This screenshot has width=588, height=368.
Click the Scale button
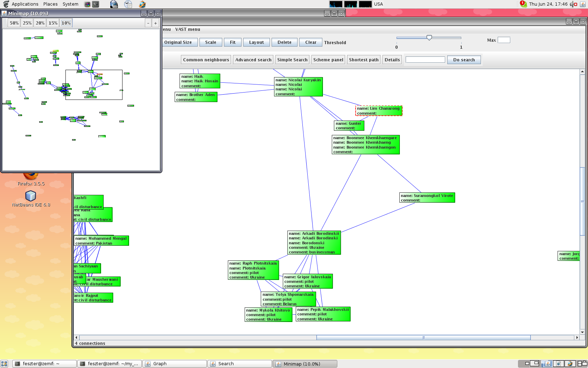pos(211,42)
